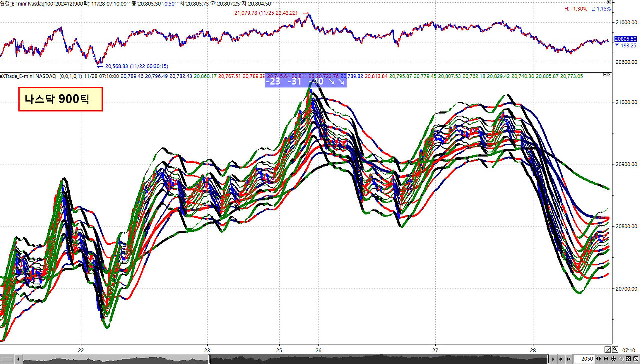Click the indicator label eXTrade_E-mini NASDAQ
Viewport: 640px width, 364px height.
pos(28,76)
